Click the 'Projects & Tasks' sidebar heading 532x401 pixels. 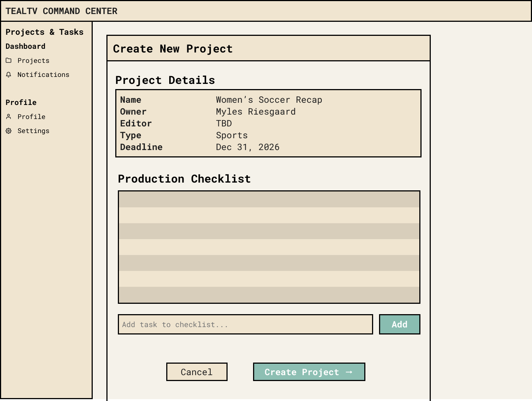coord(44,32)
